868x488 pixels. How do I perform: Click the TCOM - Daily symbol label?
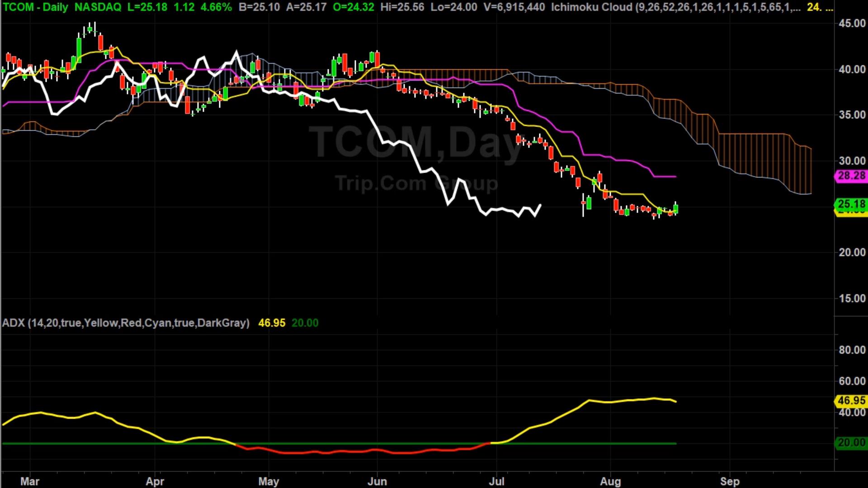click(35, 7)
